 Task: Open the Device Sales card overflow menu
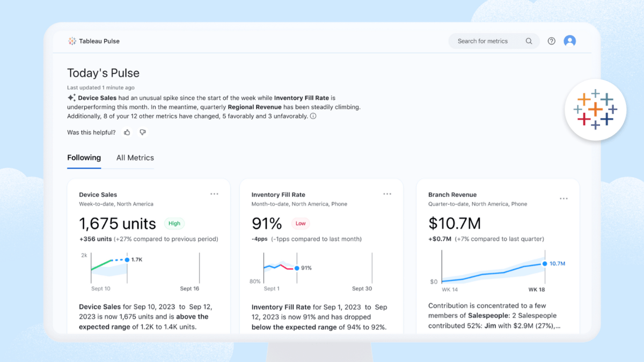coord(214,194)
